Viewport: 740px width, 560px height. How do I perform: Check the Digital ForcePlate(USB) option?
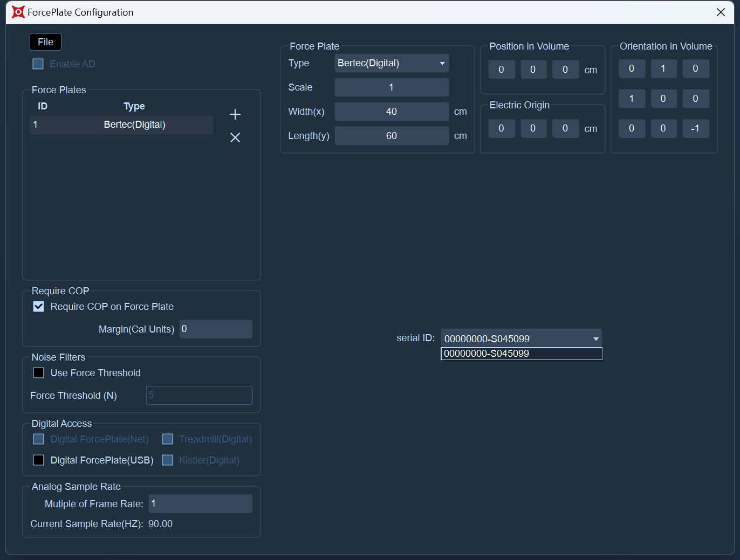pos(39,460)
